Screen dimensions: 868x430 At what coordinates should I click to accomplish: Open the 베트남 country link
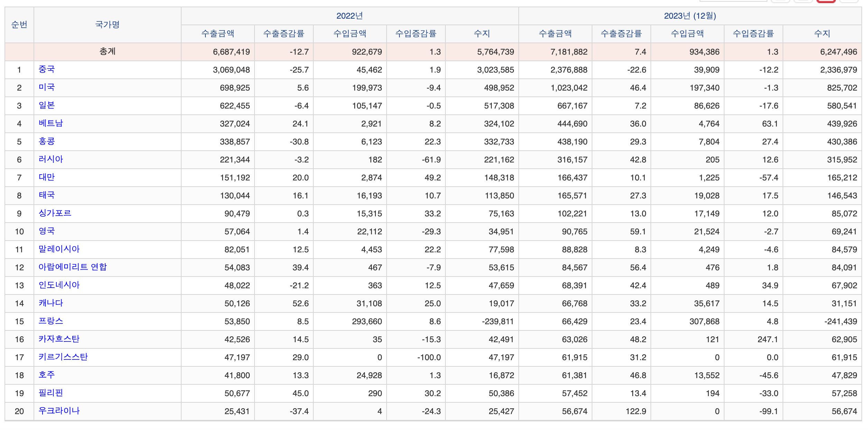coord(51,123)
